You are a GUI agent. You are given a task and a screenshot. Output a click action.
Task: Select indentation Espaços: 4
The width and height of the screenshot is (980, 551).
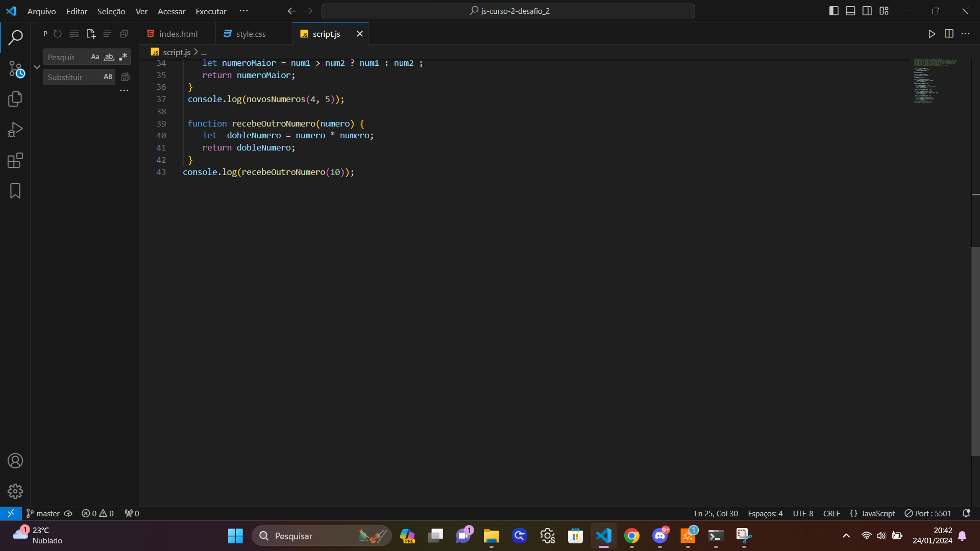click(765, 513)
